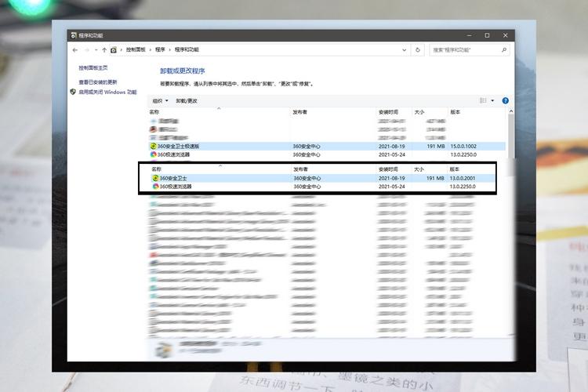Viewport: 588px width, 392px height.
Task: Open the 组织 dropdown menu
Action: 160,101
